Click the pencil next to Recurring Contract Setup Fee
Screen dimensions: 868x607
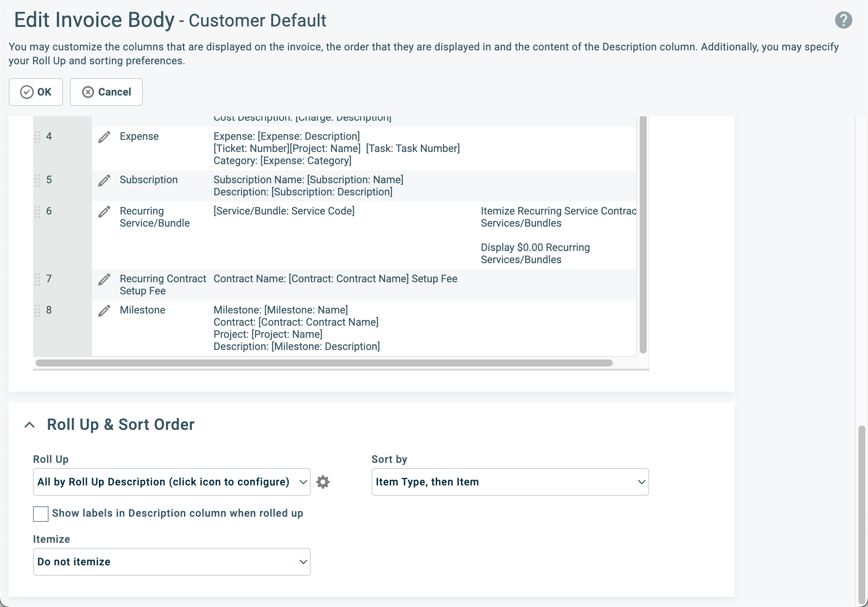pos(104,280)
